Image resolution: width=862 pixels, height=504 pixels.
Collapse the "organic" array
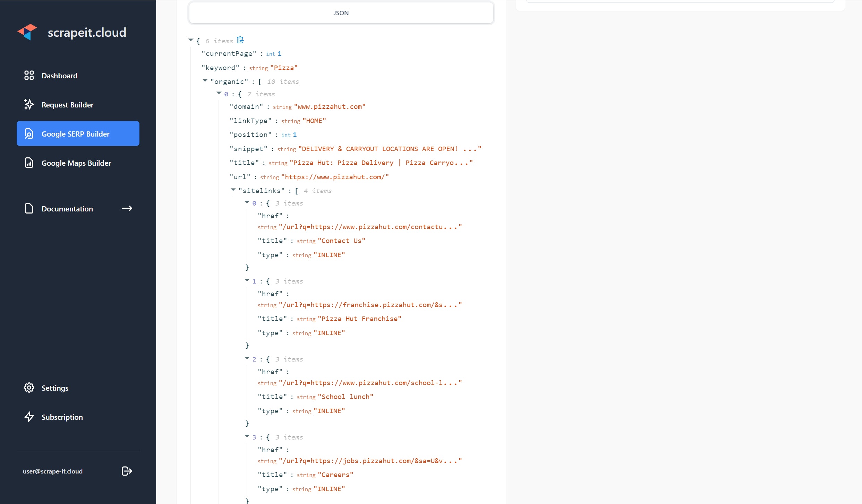coord(205,80)
